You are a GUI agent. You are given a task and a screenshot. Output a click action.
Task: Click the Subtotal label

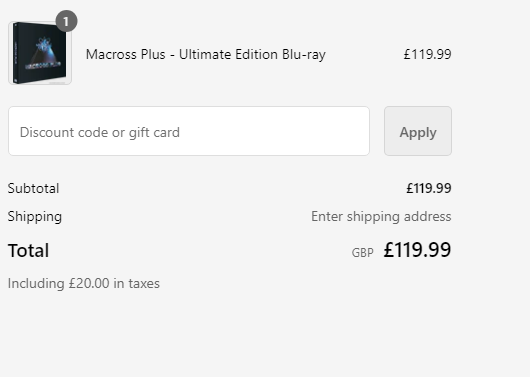coord(33,188)
